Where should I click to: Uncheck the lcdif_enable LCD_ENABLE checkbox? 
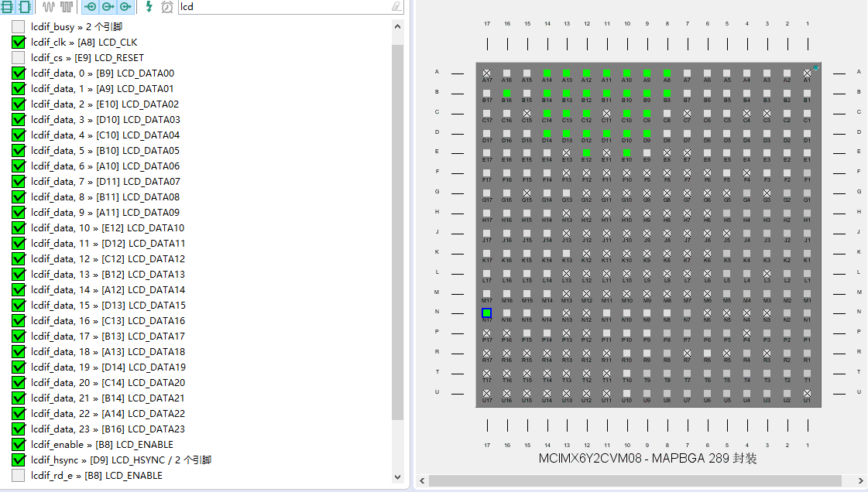pyautogui.click(x=19, y=444)
